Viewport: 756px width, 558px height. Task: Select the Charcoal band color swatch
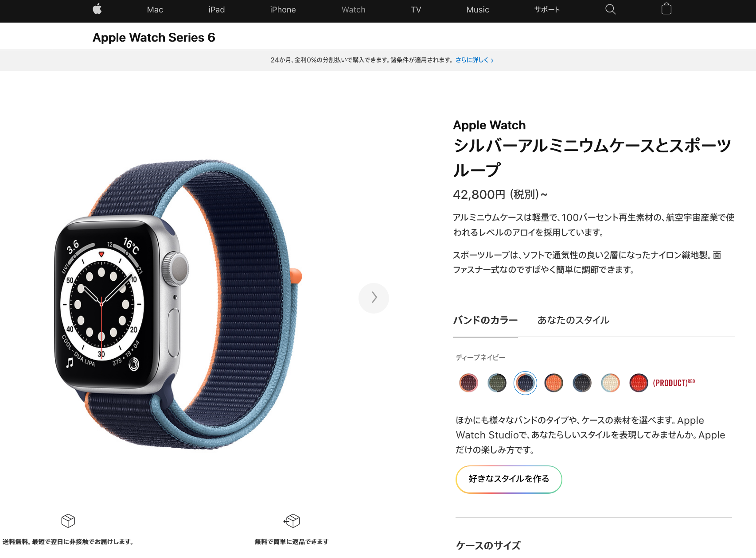click(x=582, y=383)
